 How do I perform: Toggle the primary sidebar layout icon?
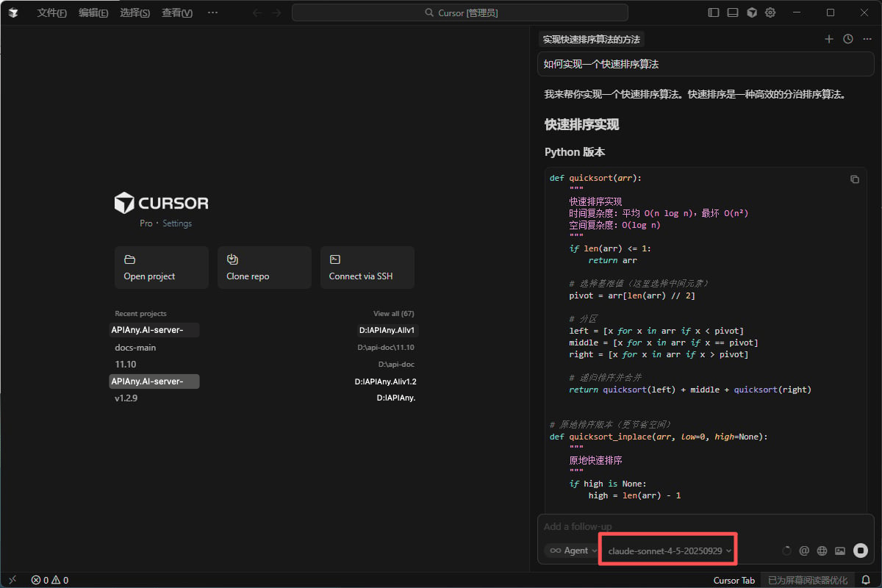coord(714,12)
